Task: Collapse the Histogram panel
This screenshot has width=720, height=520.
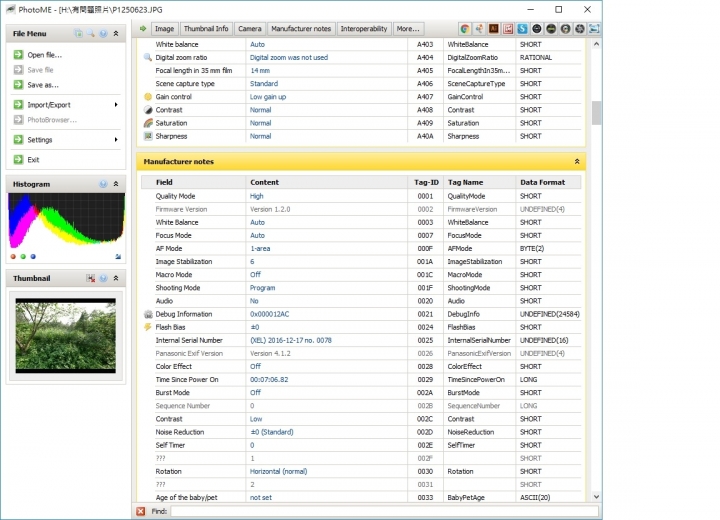Action: point(116,184)
